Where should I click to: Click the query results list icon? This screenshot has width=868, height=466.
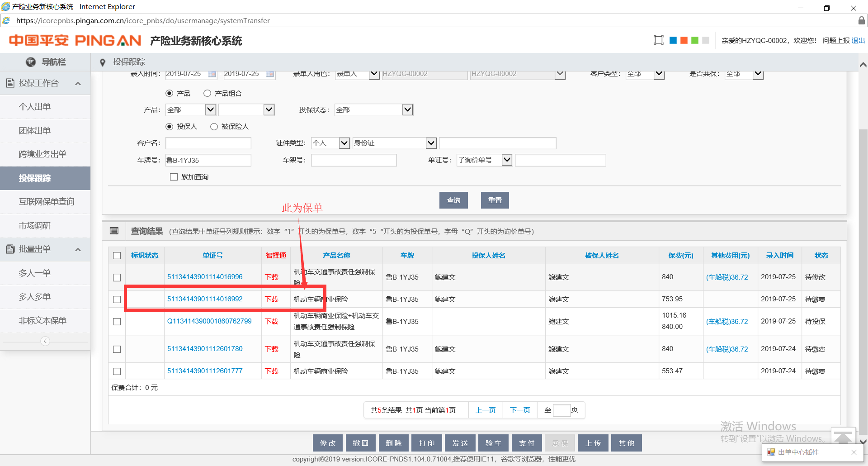click(114, 231)
